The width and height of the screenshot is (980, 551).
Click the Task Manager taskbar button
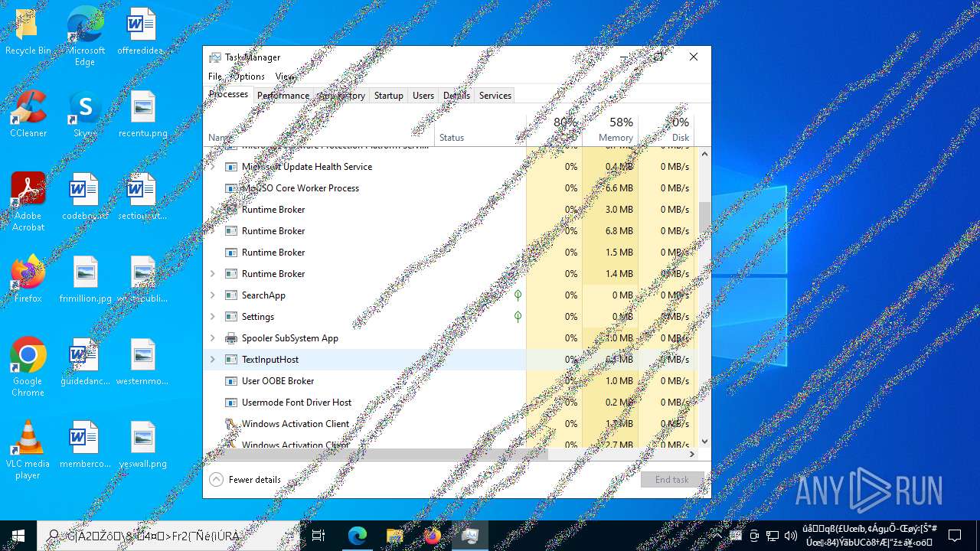470,536
